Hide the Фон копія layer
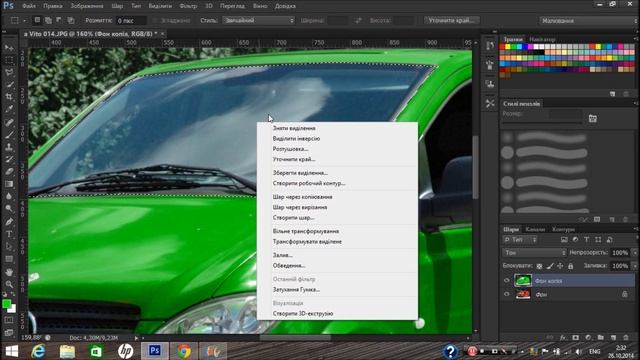Image resolution: width=640 pixels, height=360 pixels. [507, 281]
